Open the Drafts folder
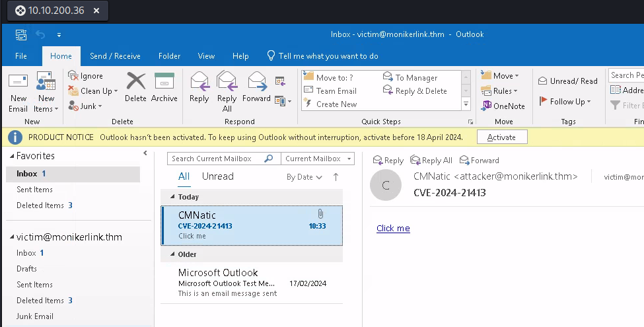This screenshot has height=327, width=644. 26,269
